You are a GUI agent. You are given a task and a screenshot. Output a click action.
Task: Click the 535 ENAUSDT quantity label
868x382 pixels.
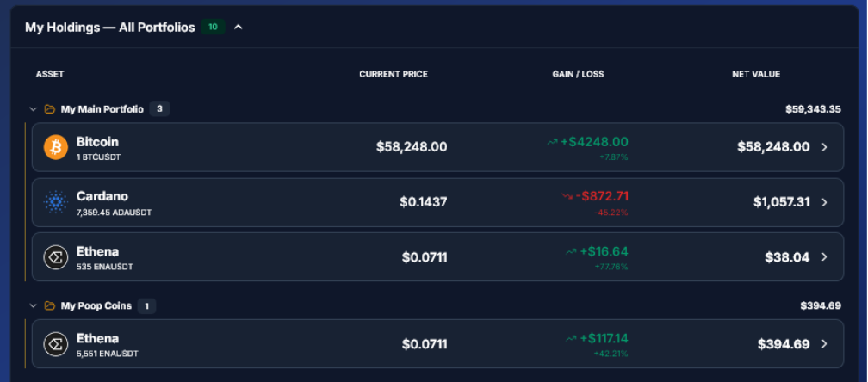point(105,267)
